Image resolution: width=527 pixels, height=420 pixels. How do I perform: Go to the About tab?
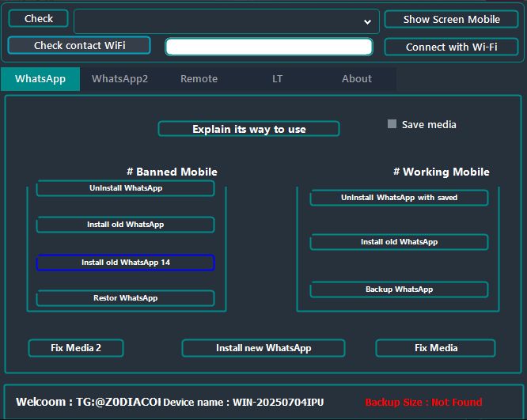pos(356,79)
